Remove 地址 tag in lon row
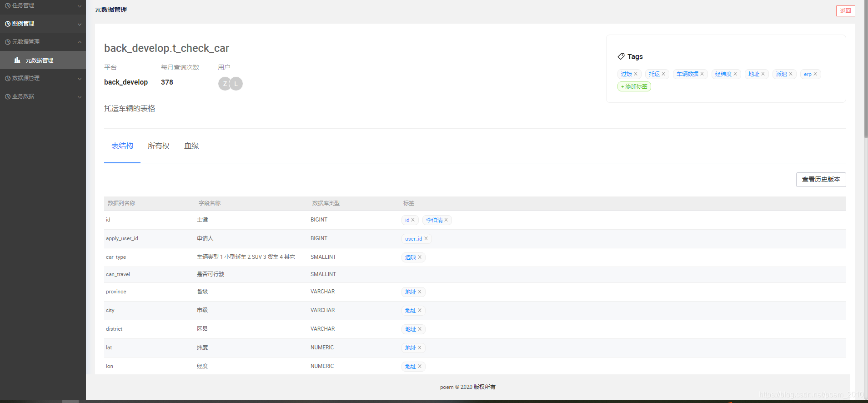This screenshot has width=868, height=403. (420, 367)
